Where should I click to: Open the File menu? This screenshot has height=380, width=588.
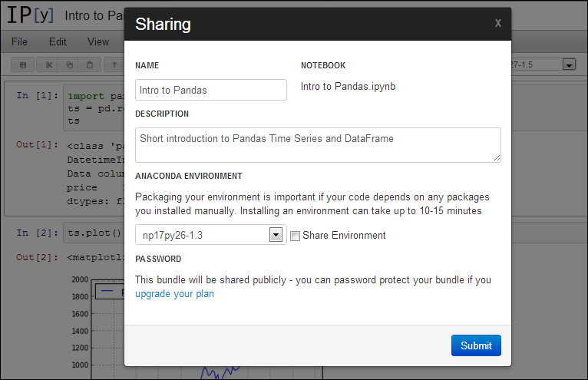[19, 41]
